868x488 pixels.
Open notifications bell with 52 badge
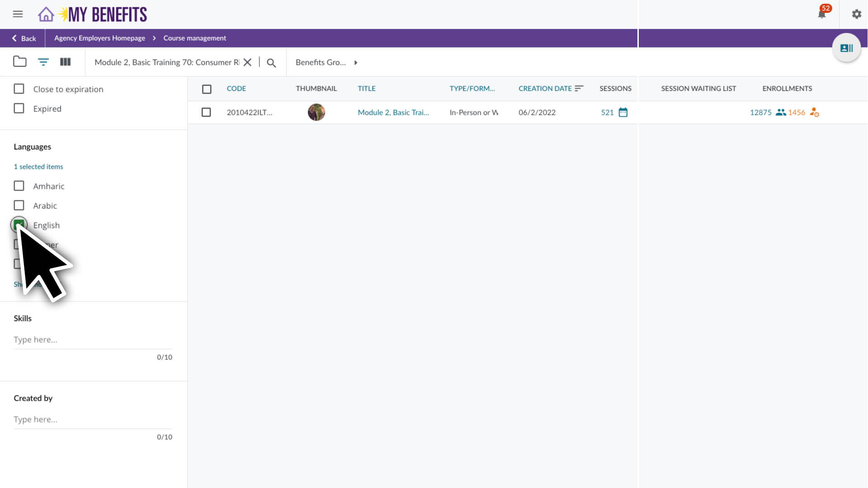pyautogui.click(x=821, y=14)
